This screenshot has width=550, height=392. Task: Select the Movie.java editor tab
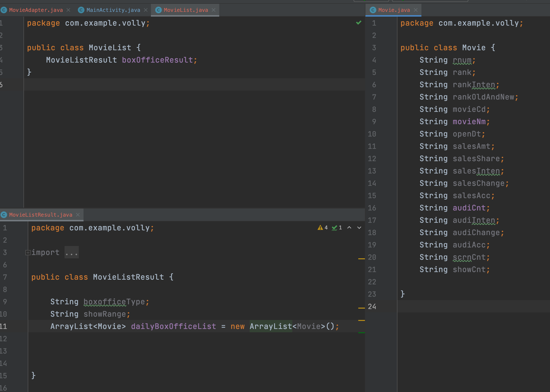[394, 10]
